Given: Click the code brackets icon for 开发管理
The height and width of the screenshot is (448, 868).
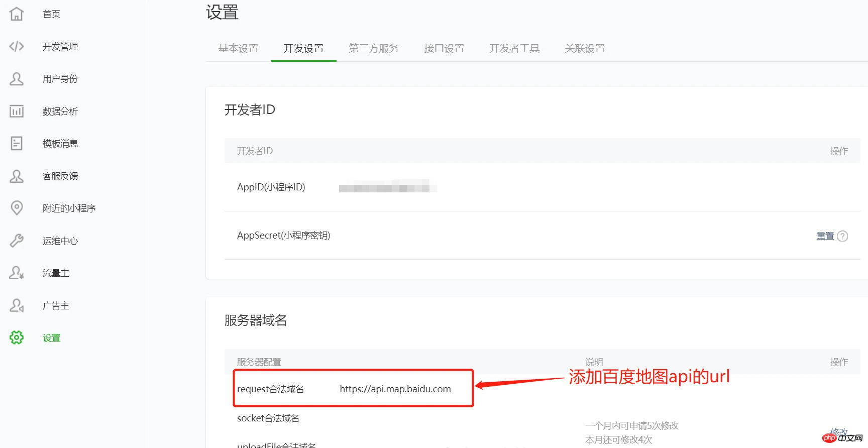Looking at the screenshot, I should (x=17, y=46).
